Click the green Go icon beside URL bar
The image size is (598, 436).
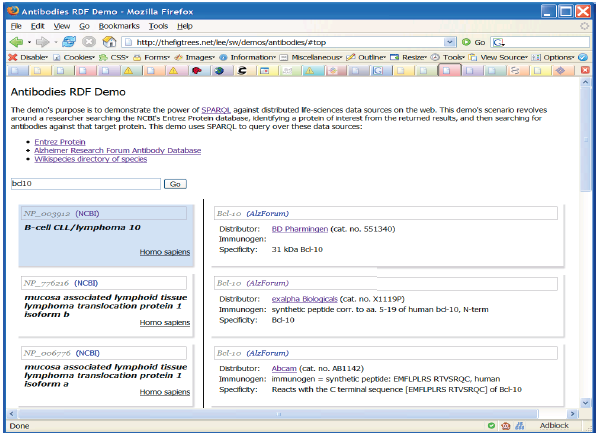pos(466,42)
